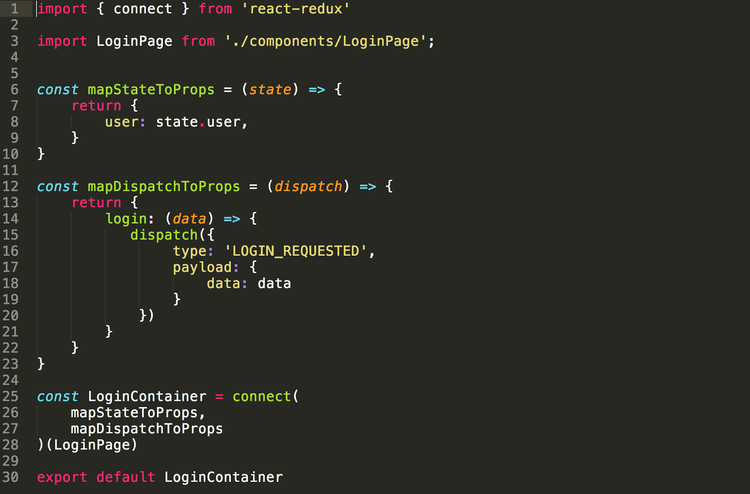Click the 'react-redux' string on line 1
The image size is (750, 494).
(x=296, y=9)
